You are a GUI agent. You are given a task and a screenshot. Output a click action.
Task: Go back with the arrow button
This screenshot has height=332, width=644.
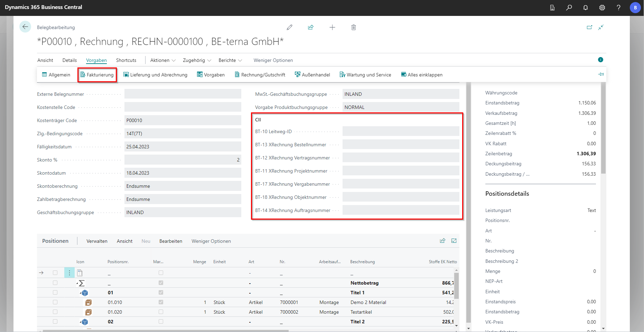click(25, 27)
